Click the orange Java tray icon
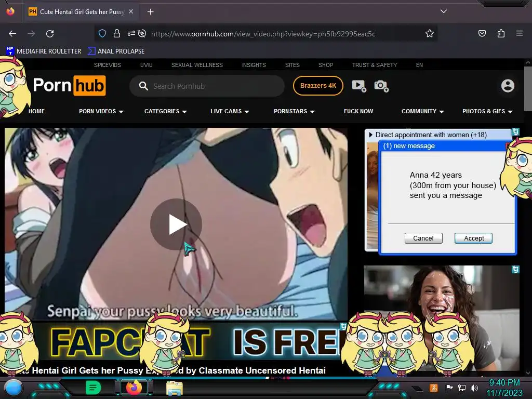The width and height of the screenshot is (532, 399). pyautogui.click(x=434, y=388)
